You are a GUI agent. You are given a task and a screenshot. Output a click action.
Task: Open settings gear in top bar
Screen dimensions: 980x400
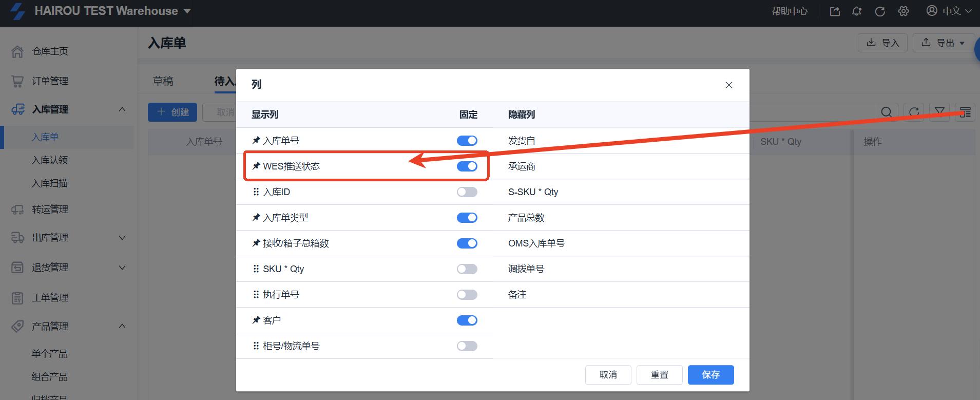click(x=904, y=11)
